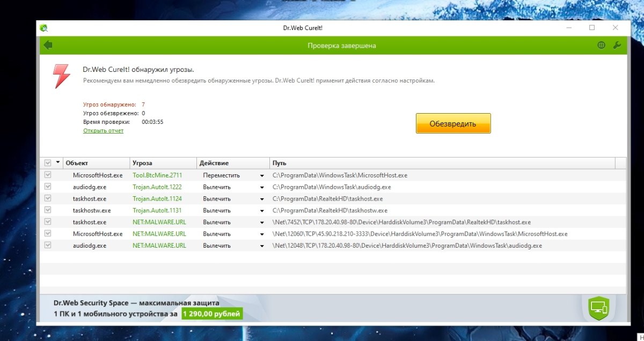644x341 pixels.
Task: Open the language globe icon
Action: (601, 46)
